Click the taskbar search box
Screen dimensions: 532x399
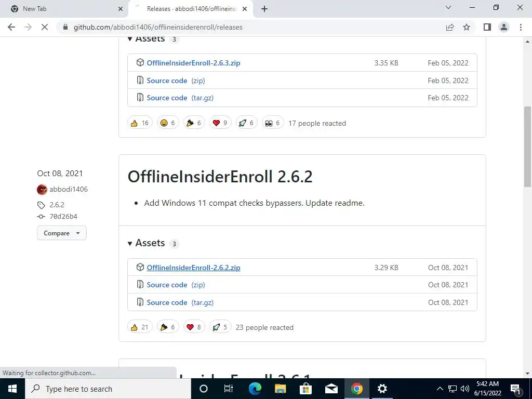click(x=108, y=389)
